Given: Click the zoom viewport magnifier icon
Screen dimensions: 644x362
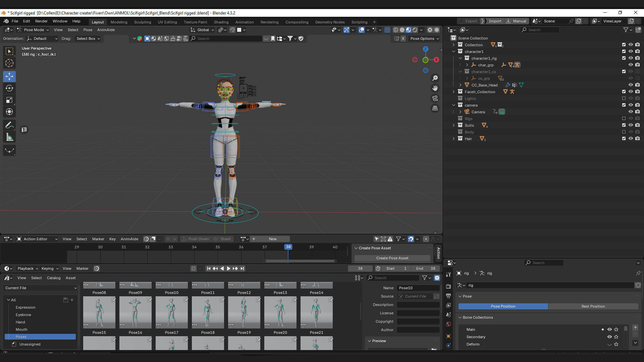Looking at the screenshot, I should point(435,78).
